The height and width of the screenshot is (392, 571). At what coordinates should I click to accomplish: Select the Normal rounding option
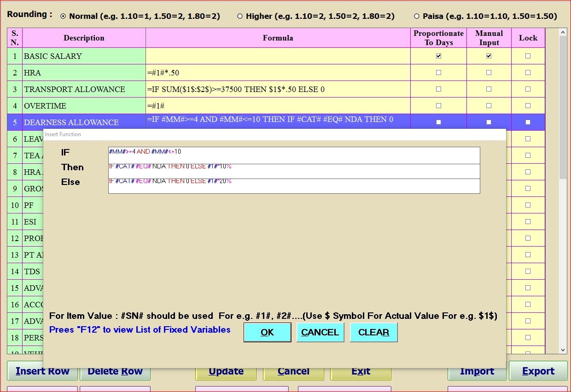click(x=63, y=17)
